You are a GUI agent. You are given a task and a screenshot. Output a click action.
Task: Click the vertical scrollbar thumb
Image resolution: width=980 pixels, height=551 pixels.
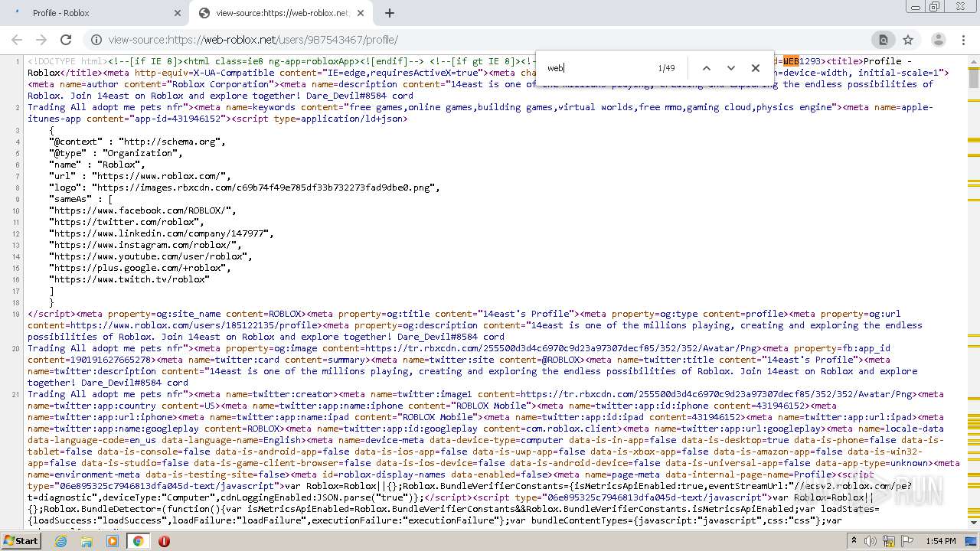[974, 79]
